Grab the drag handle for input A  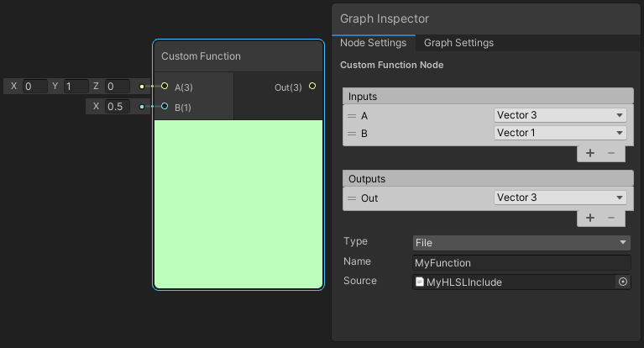click(x=352, y=116)
